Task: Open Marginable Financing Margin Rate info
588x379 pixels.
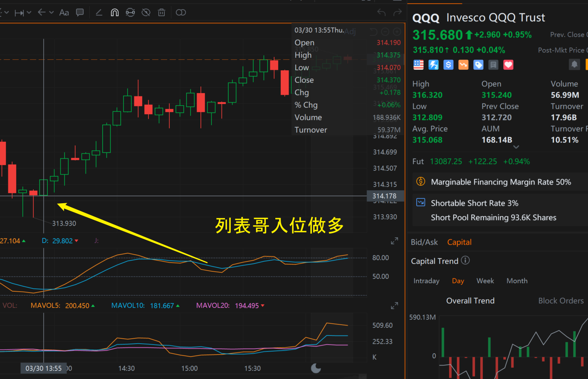Action: click(x=500, y=182)
